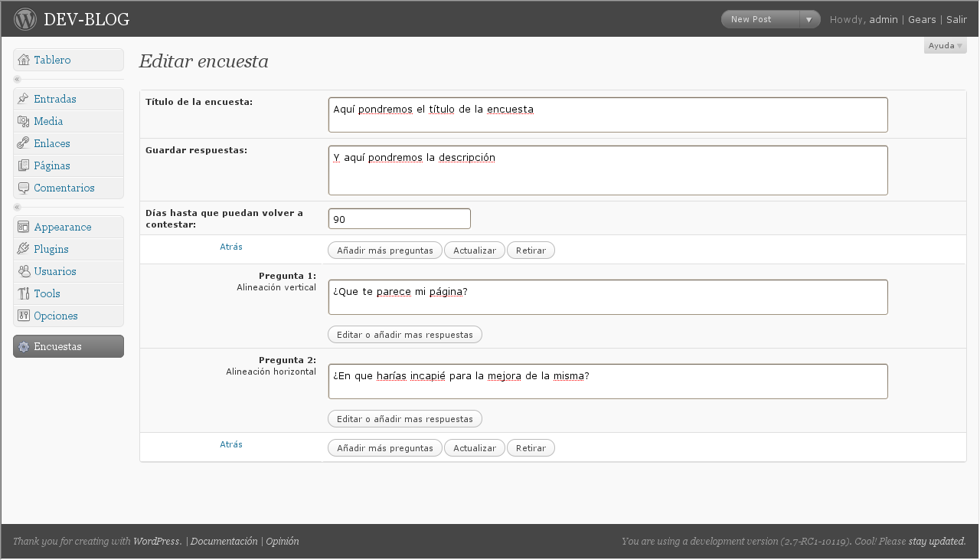Click the Tablero house icon
980x560 pixels.
point(24,60)
